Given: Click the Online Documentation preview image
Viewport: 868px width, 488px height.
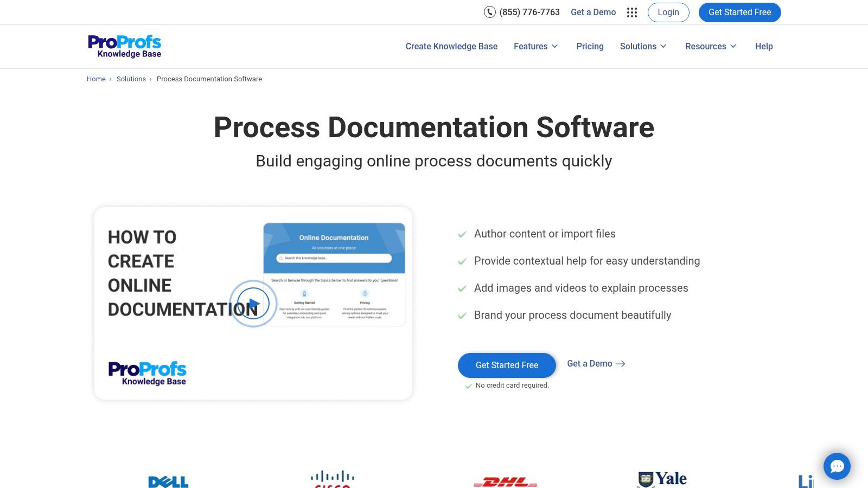Looking at the screenshot, I should 334,274.
